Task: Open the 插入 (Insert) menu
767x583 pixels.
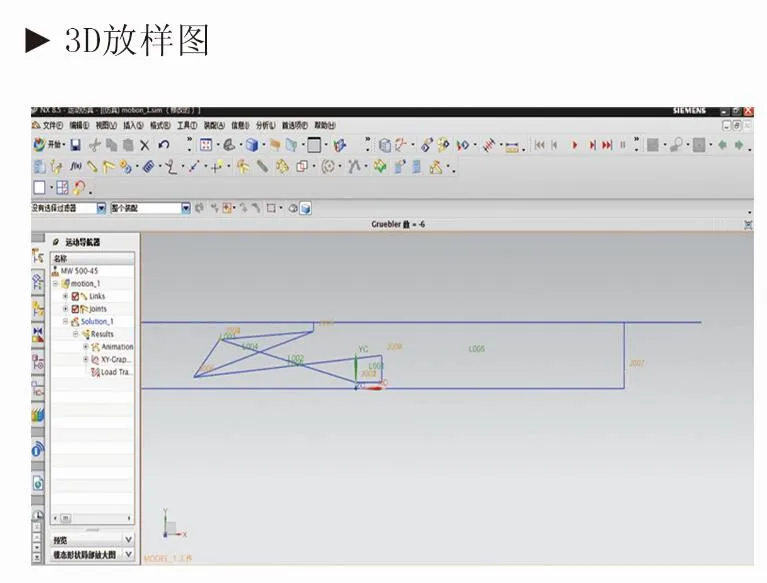Action: point(133,126)
